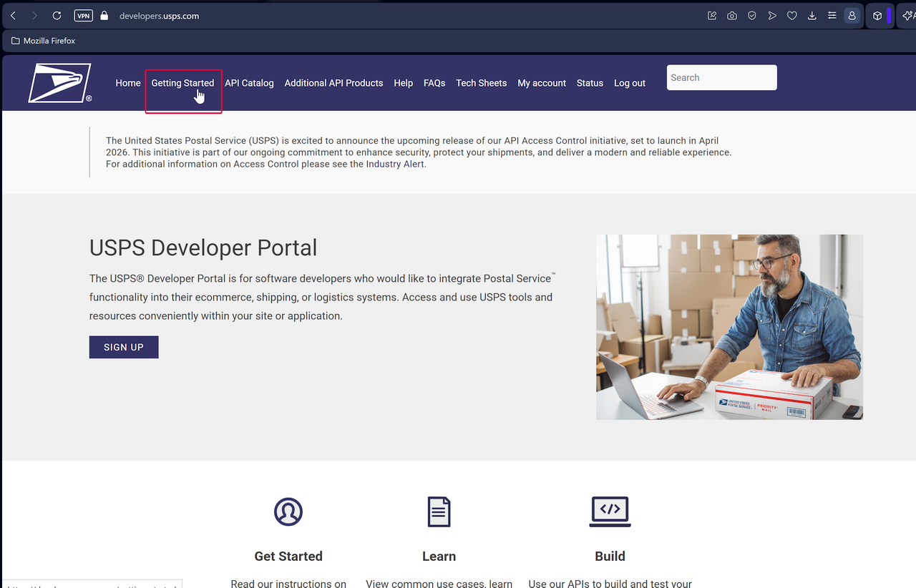Click the Get Started heading
The image size is (916, 588).
tap(288, 556)
